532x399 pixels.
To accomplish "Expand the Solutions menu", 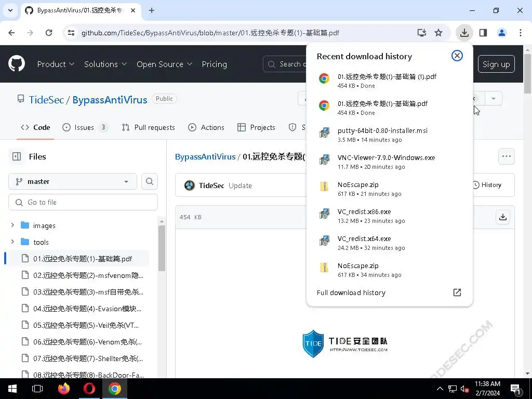I will [x=105, y=64].
